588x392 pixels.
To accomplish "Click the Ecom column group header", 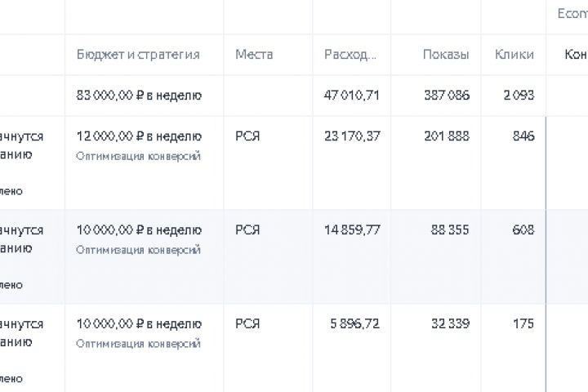I will pos(572,14).
